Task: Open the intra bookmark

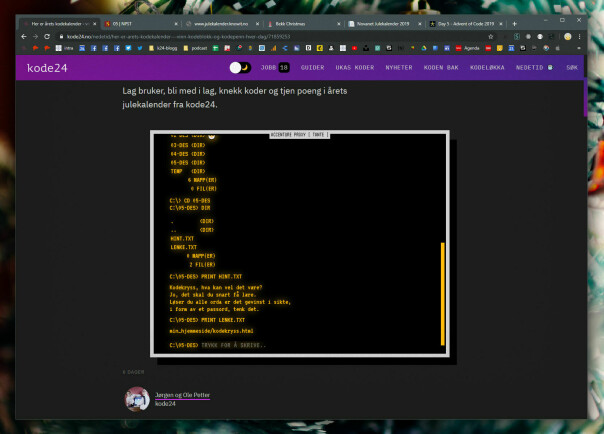Action: 64,48
